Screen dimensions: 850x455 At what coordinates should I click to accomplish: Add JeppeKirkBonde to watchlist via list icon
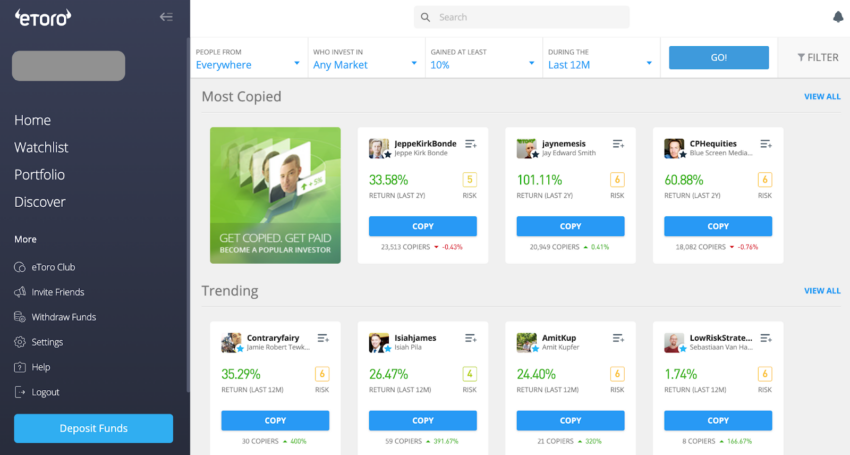[471, 144]
